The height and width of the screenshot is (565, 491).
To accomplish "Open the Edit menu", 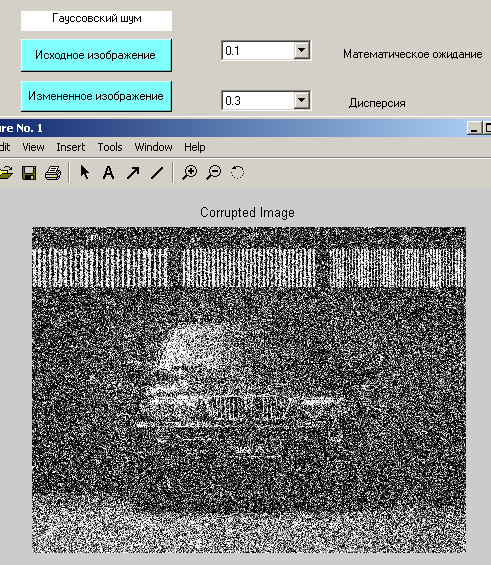I will (5, 147).
